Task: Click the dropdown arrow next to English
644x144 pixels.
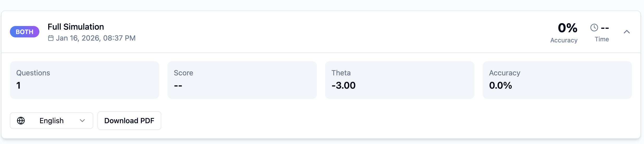Action: pyautogui.click(x=82, y=121)
